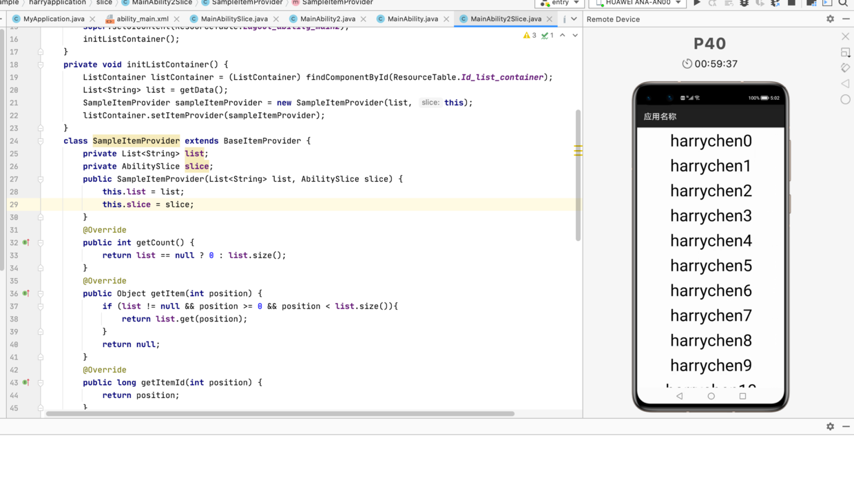Collapse the SampleItemProvider constructor fold
Viewport: 854px width, 504px height.
41,179
